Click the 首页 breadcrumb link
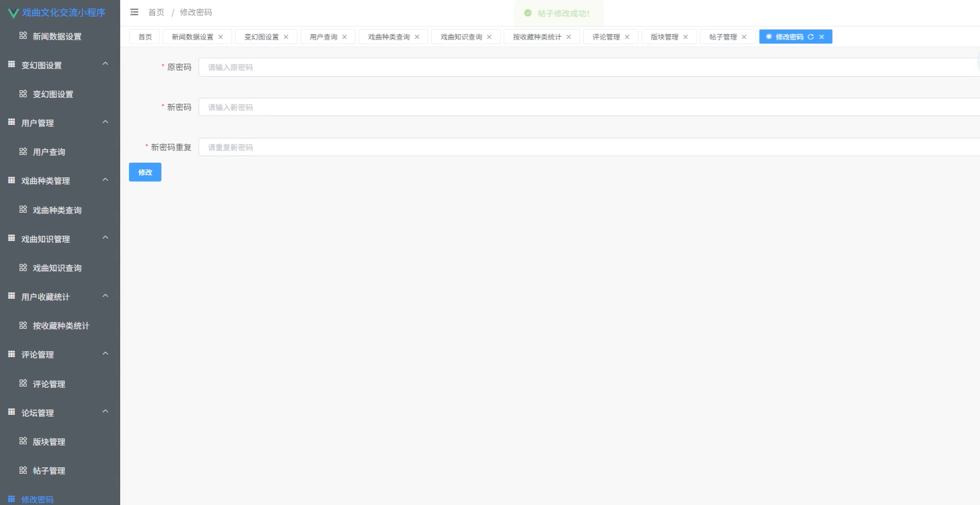The image size is (980, 505). 156,12
